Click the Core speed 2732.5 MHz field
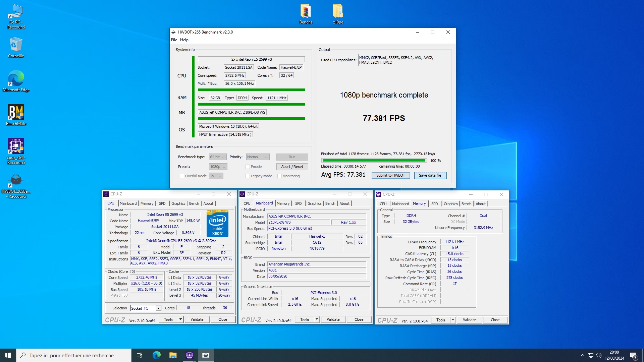644x362 pixels. click(235, 75)
